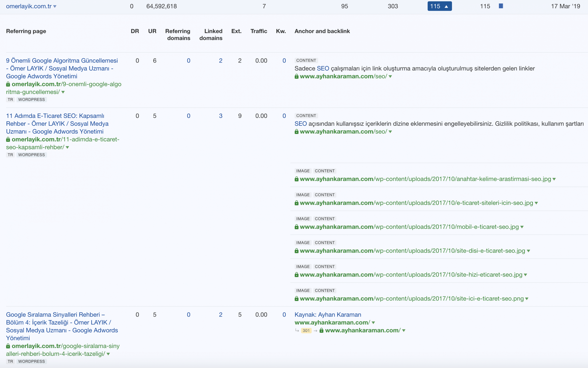Open e-ticaret-siteleri-icin-seo.jpg image link
This screenshot has height=368, width=588.
click(x=416, y=203)
